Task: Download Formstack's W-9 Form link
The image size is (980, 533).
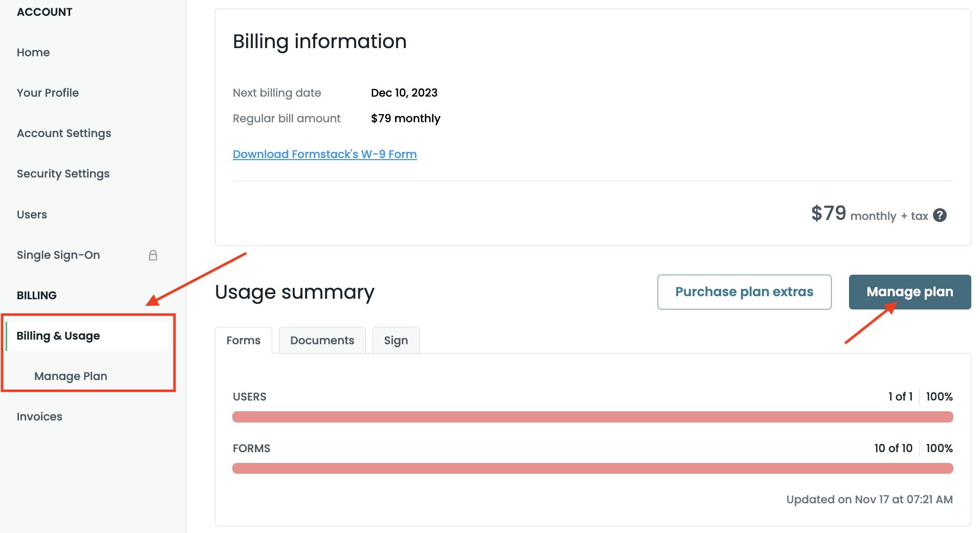Action: coord(324,154)
